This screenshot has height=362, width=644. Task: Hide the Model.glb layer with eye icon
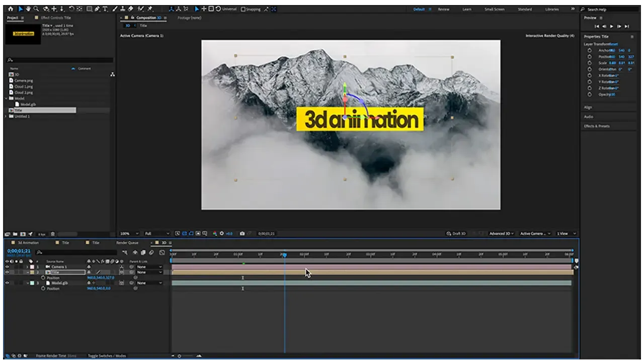[x=7, y=283]
